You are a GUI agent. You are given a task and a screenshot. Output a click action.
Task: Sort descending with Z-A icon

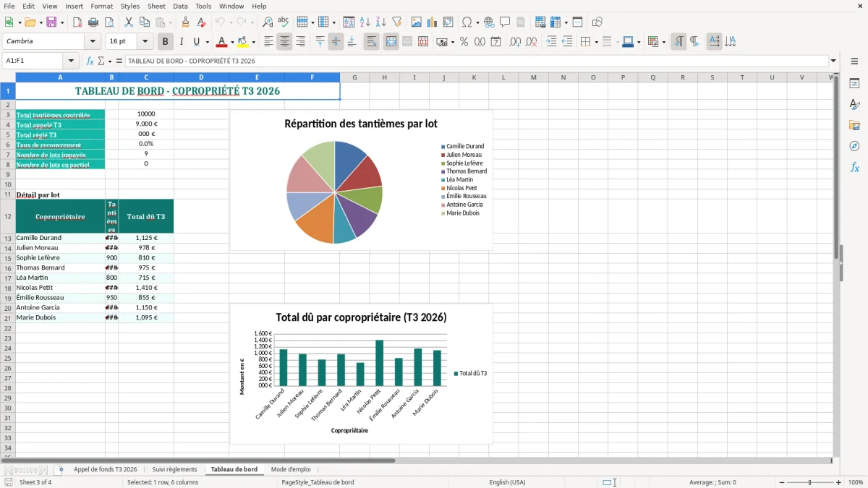(380, 22)
